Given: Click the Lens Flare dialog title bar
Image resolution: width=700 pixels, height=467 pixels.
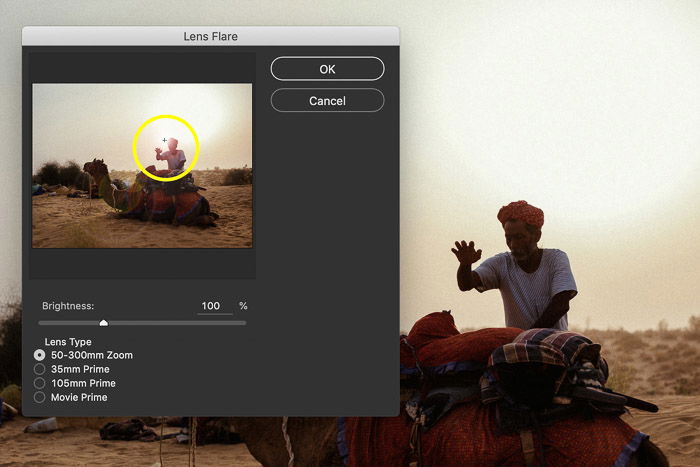Looking at the screenshot, I should point(210,36).
